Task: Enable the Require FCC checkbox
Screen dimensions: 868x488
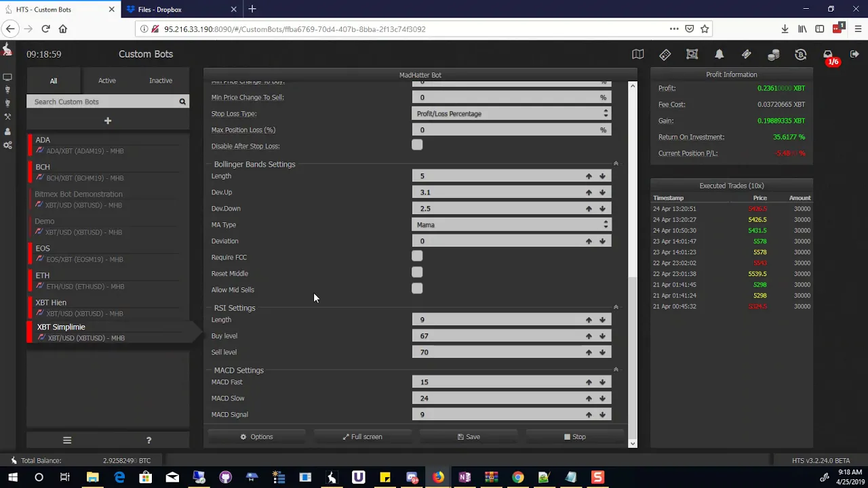Action: point(417,256)
